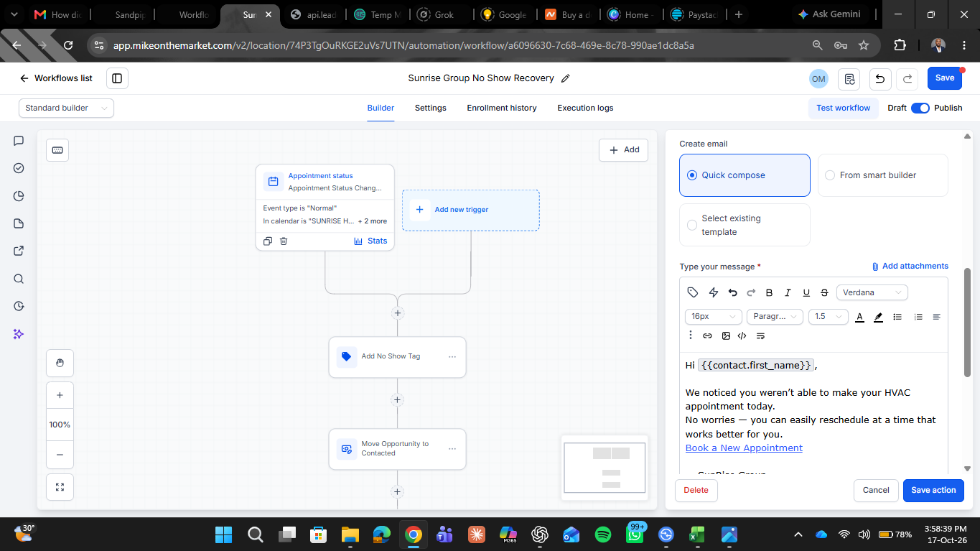Image resolution: width=980 pixels, height=551 pixels.
Task: Insert an image into the email body
Action: pos(726,335)
